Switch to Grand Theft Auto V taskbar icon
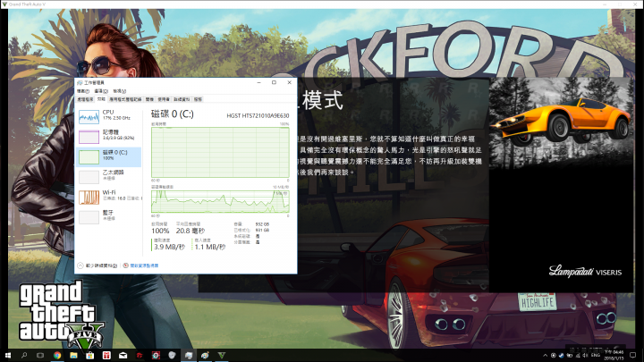The image size is (644, 362). coord(222,356)
